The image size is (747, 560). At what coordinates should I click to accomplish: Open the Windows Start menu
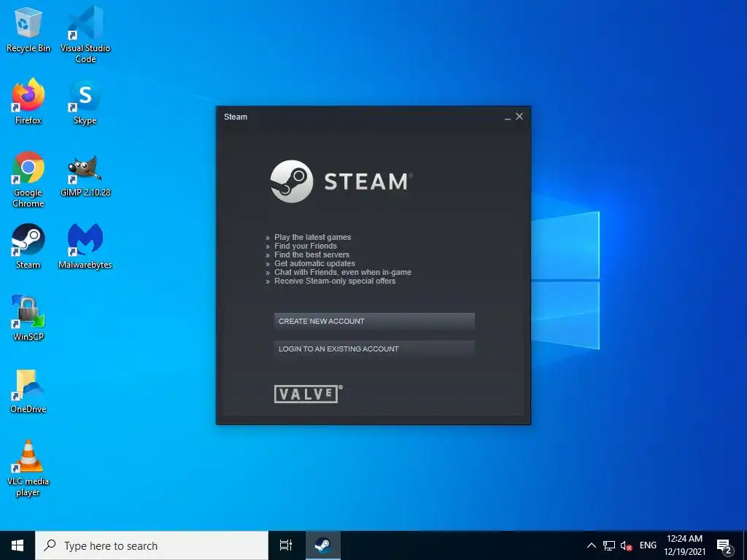coord(18,545)
